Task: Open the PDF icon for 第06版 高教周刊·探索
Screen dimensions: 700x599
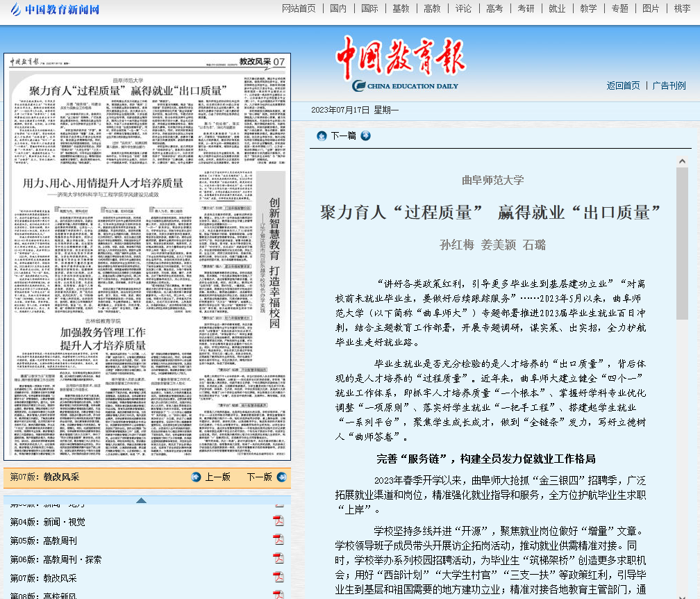Action: tap(278, 559)
